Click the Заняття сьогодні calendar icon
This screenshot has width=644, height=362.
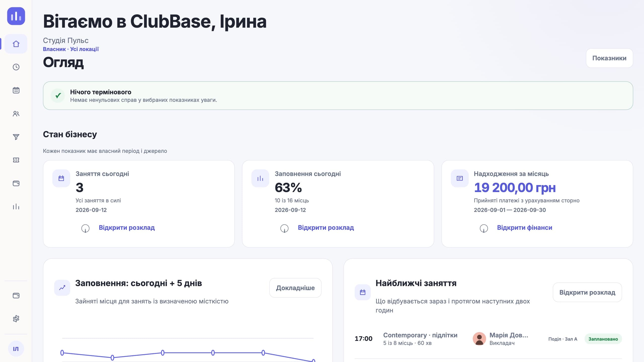coord(61,178)
